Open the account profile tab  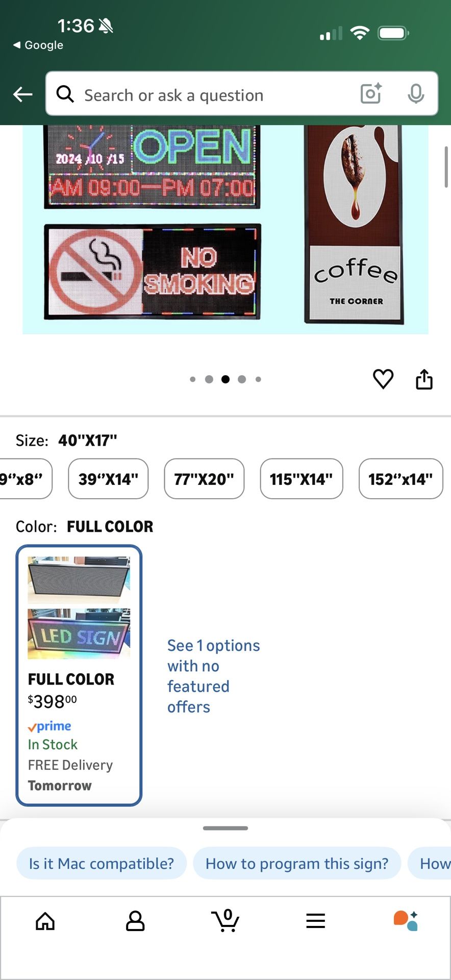tap(135, 921)
